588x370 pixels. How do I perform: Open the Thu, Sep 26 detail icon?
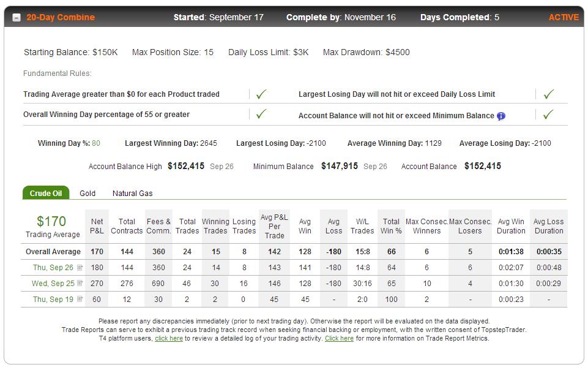coord(80,268)
